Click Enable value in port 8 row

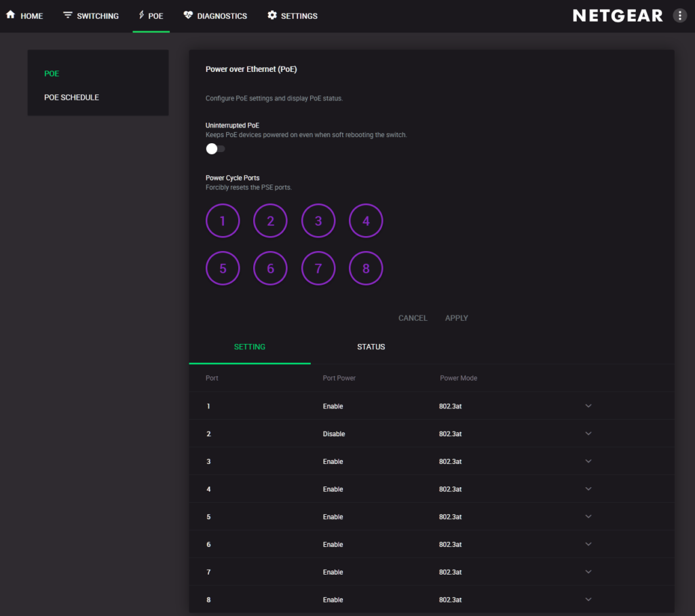[x=333, y=600]
